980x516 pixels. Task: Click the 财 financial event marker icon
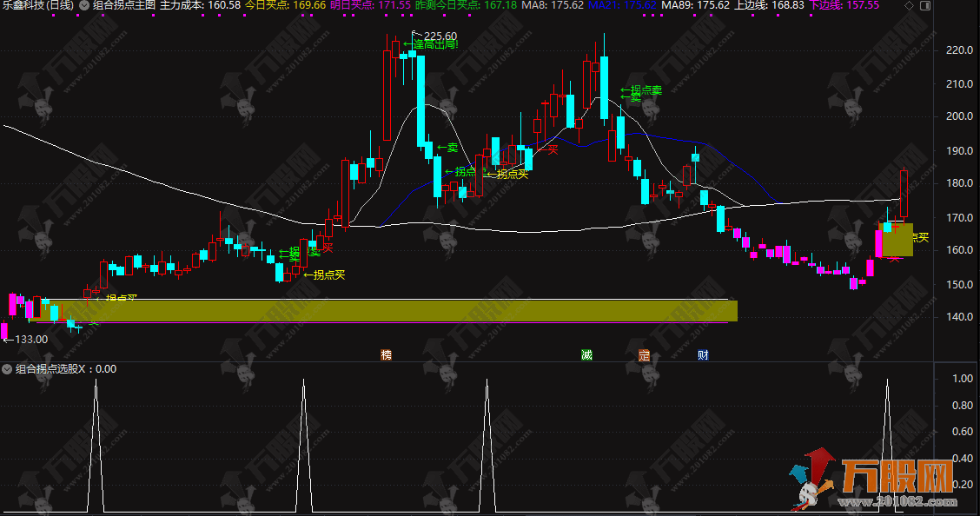[702, 354]
